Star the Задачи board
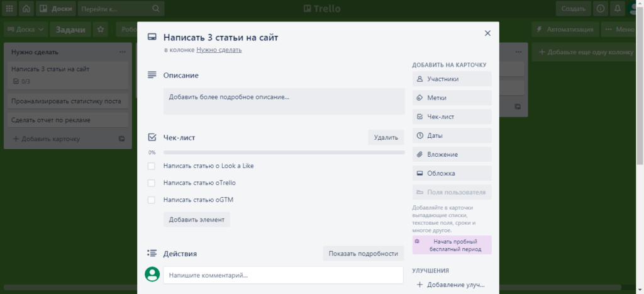Viewport: 644px width, 294px height. pyautogui.click(x=101, y=30)
